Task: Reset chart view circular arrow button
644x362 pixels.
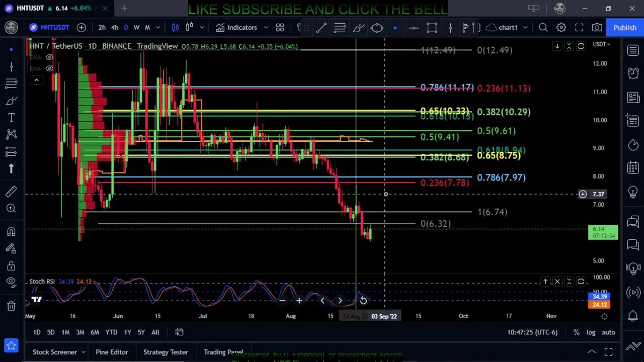Action: [363, 301]
